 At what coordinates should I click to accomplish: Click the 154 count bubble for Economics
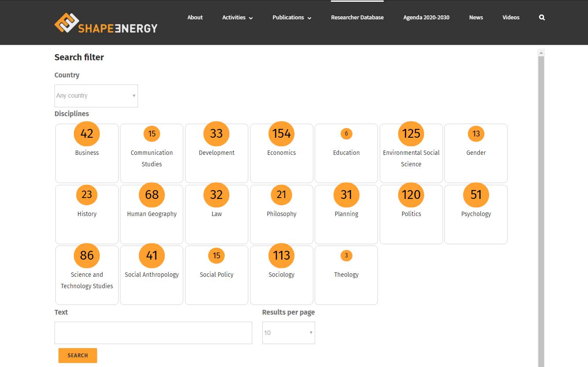click(282, 134)
